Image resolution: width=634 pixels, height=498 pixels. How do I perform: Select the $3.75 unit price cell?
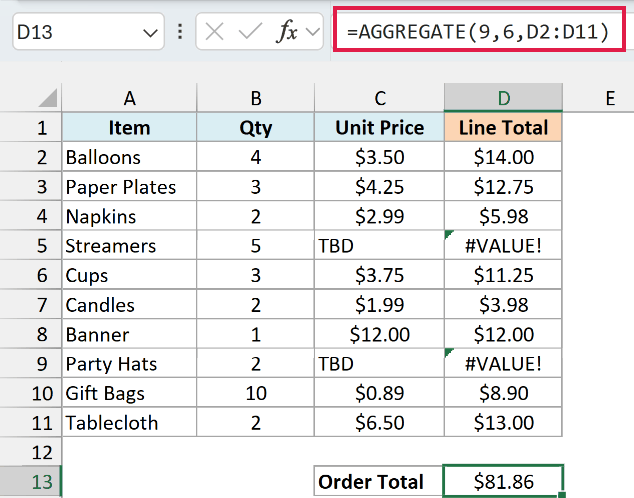pyautogui.click(x=379, y=275)
